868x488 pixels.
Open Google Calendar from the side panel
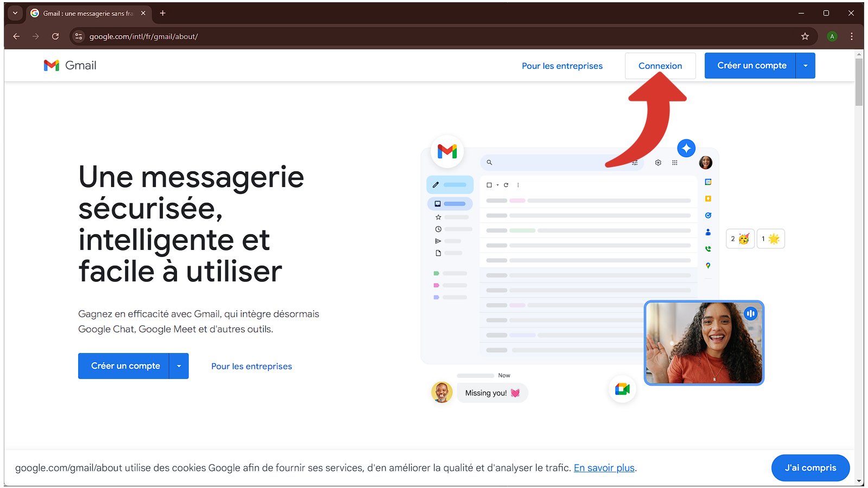point(707,182)
